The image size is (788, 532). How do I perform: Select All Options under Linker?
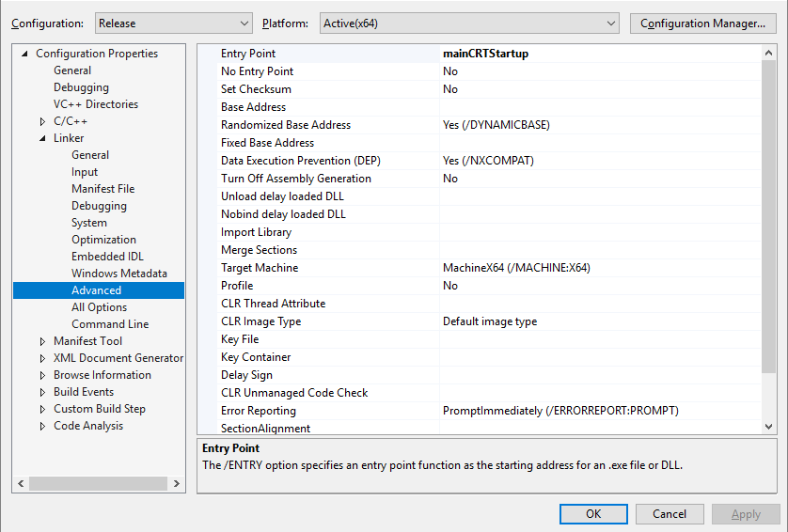pos(99,307)
